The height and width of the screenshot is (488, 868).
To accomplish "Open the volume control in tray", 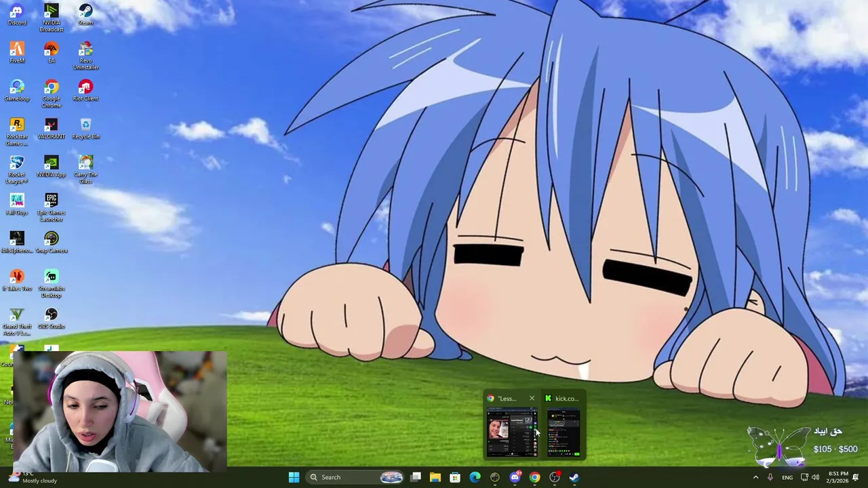I will (x=815, y=477).
